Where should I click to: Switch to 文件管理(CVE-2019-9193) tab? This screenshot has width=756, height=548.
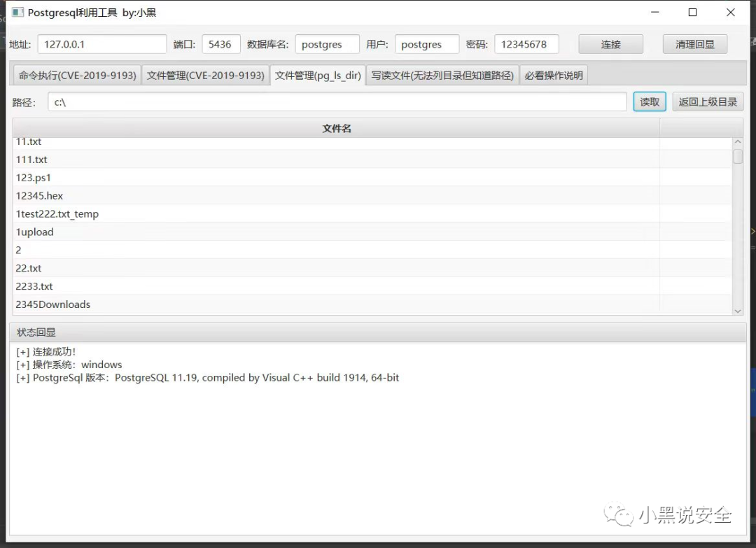pyautogui.click(x=205, y=75)
